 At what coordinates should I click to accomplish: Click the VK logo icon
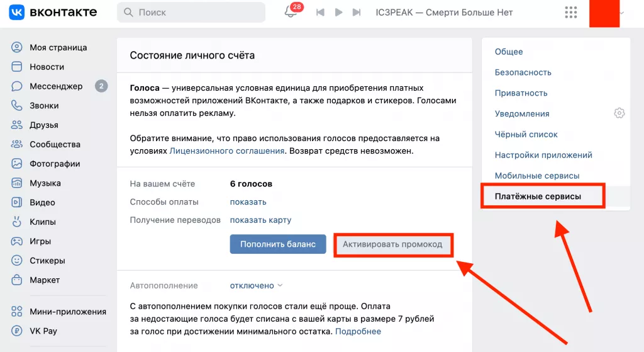(17, 12)
